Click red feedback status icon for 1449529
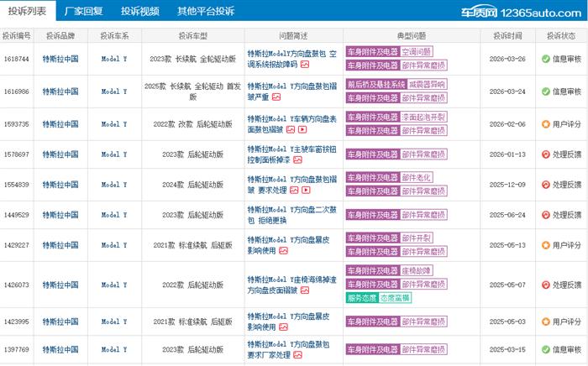 point(544,215)
